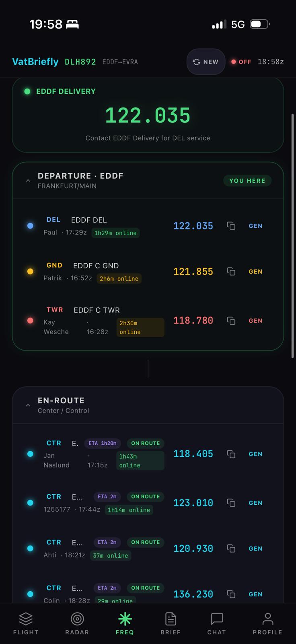Open the Radar tab icon
The height and width of the screenshot is (644, 296).
pos(77,619)
